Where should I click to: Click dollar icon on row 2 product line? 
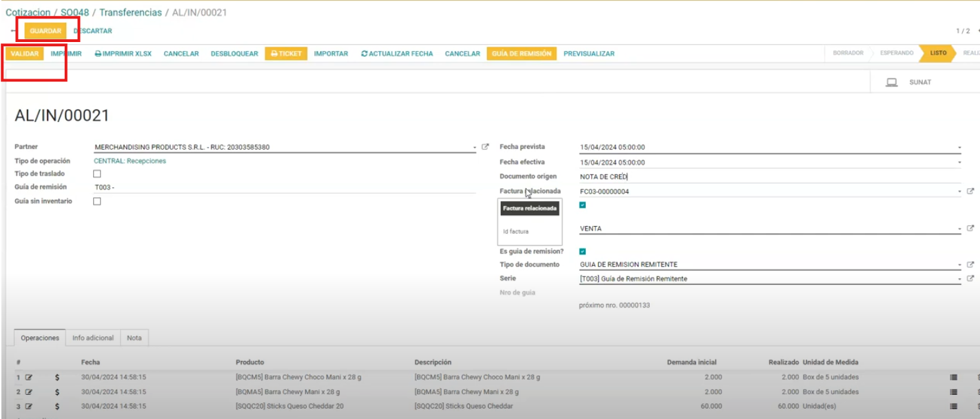point(57,392)
